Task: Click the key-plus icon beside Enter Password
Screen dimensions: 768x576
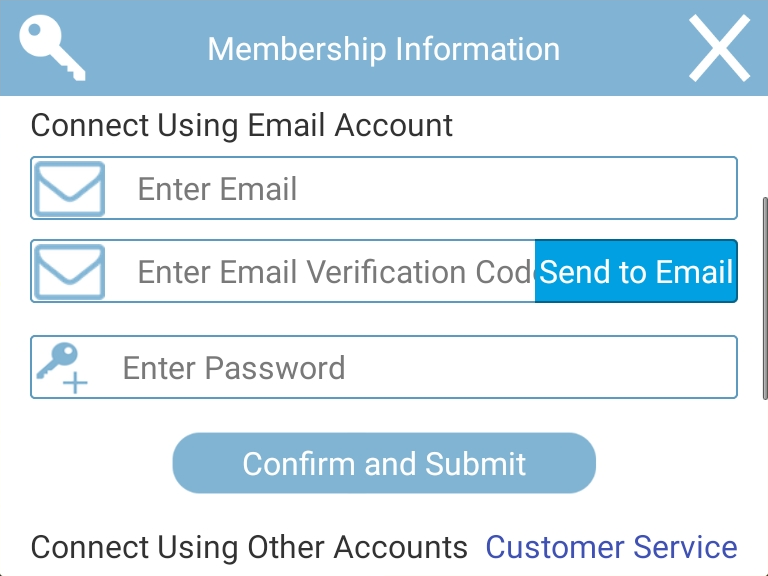Action: pos(62,368)
